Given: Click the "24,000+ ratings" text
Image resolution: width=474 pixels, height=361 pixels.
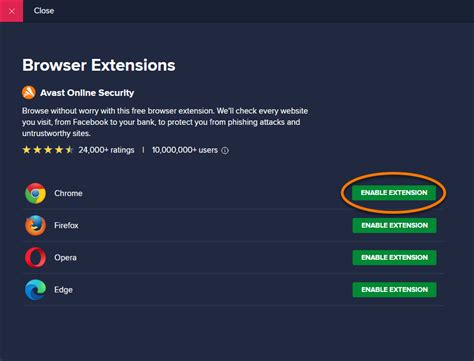Looking at the screenshot, I should pos(106,150).
